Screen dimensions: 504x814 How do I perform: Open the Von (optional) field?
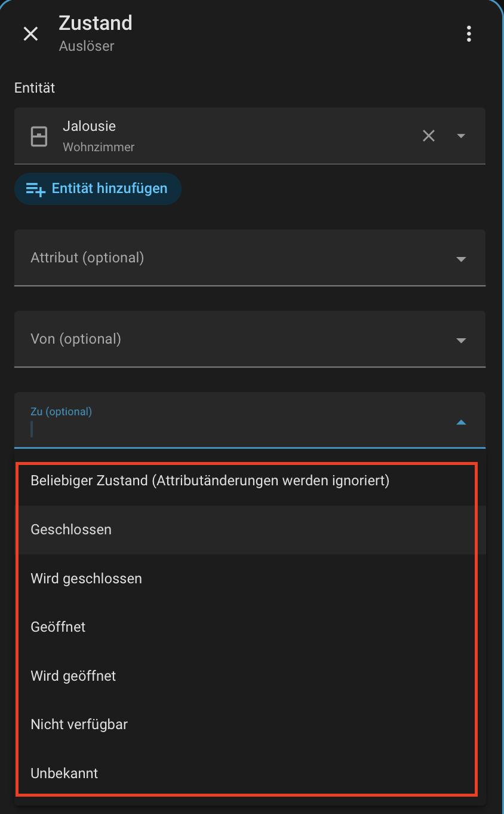coord(227,339)
